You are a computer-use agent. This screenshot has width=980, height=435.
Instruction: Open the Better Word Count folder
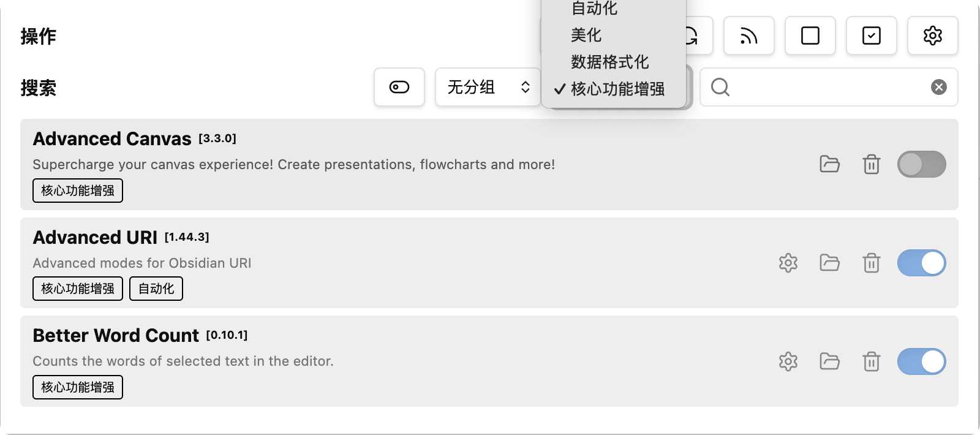click(x=829, y=361)
